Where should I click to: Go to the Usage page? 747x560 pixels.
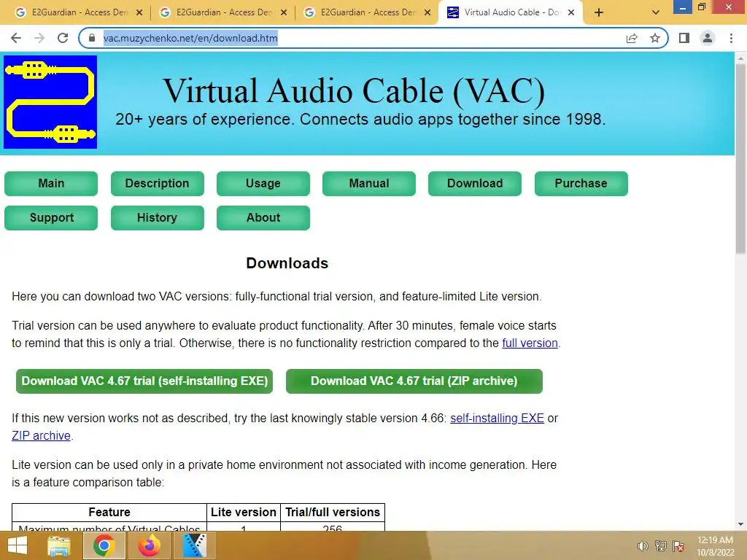[x=263, y=183]
